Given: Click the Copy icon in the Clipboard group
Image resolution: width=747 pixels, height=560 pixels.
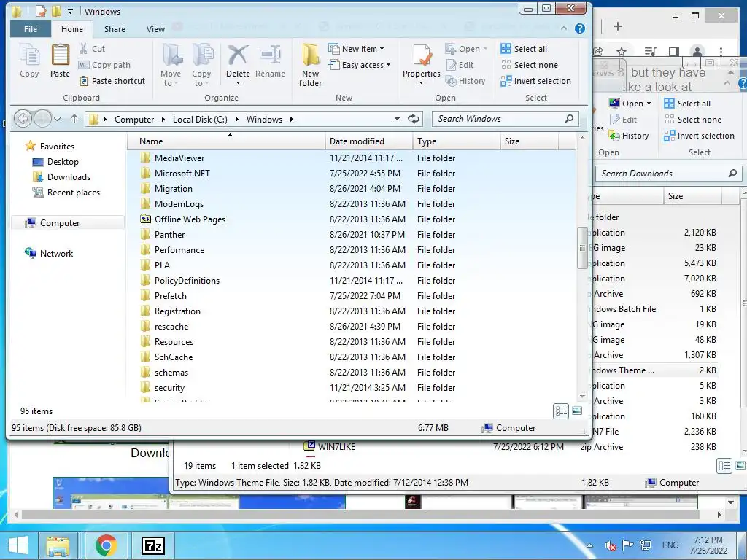Looking at the screenshot, I should pos(29,61).
